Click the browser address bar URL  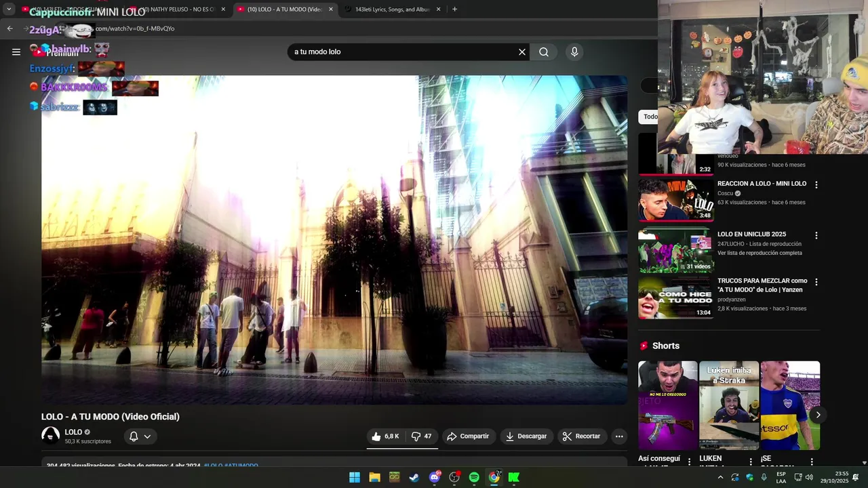[x=135, y=28]
